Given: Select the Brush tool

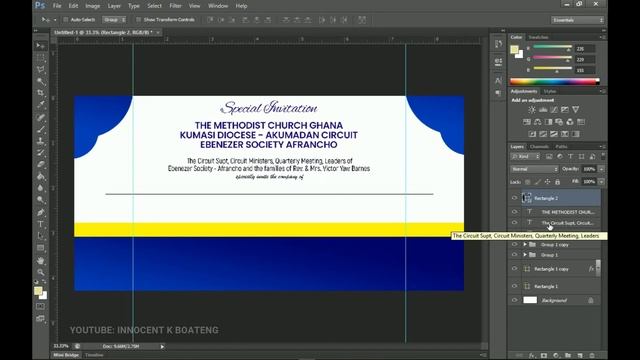Looking at the screenshot, I should pos(40,129).
